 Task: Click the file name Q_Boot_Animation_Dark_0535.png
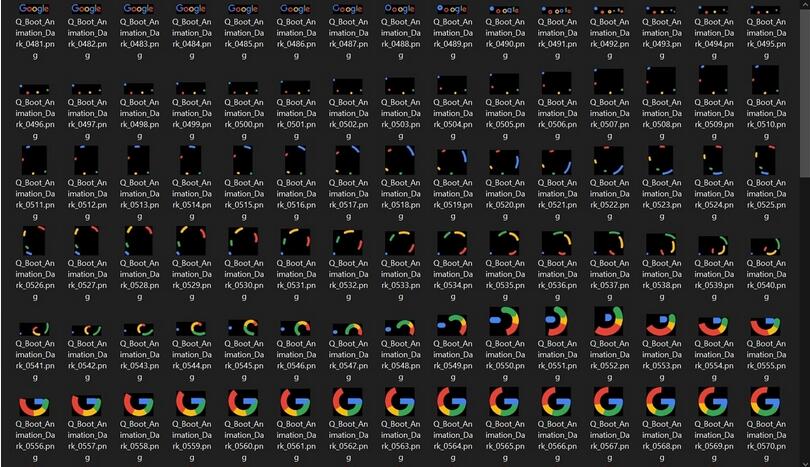pyautogui.click(x=505, y=280)
